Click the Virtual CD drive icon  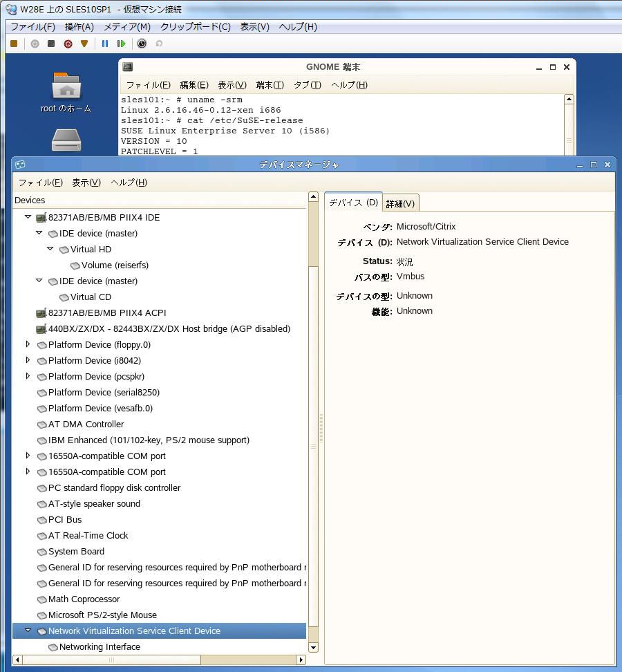click(64, 297)
